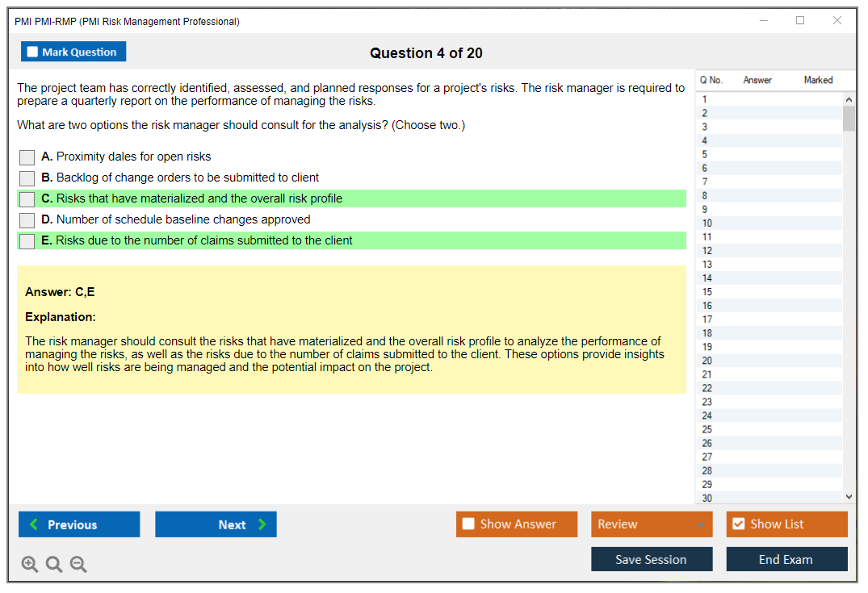The height and width of the screenshot is (593, 868).
Task: Check option E claims submitted to client
Action: click(x=27, y=241)
